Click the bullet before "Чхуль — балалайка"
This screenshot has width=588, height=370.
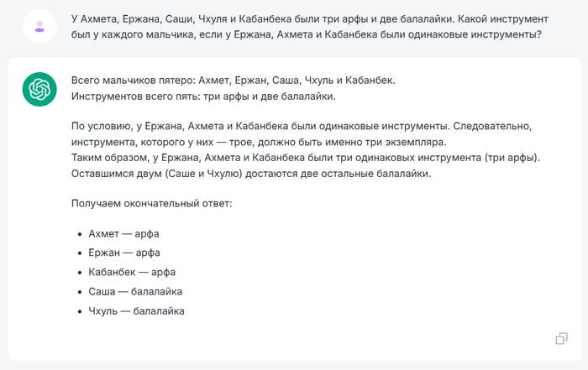79,311
